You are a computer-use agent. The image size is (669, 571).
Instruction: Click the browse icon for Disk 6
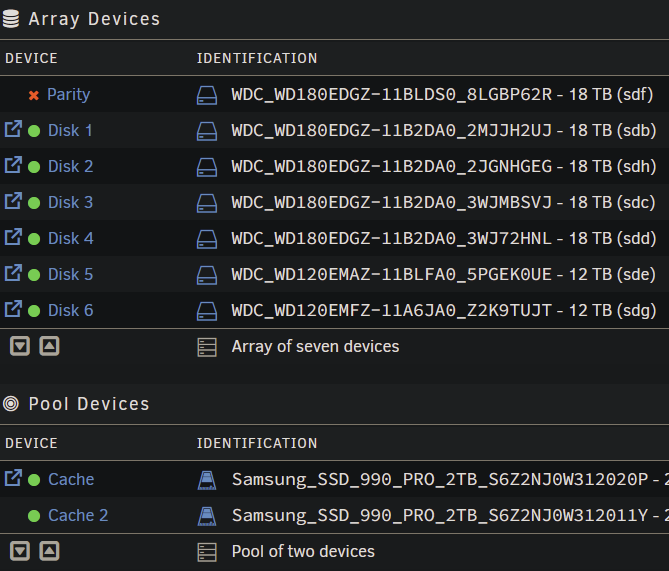[x=13, y=309]
